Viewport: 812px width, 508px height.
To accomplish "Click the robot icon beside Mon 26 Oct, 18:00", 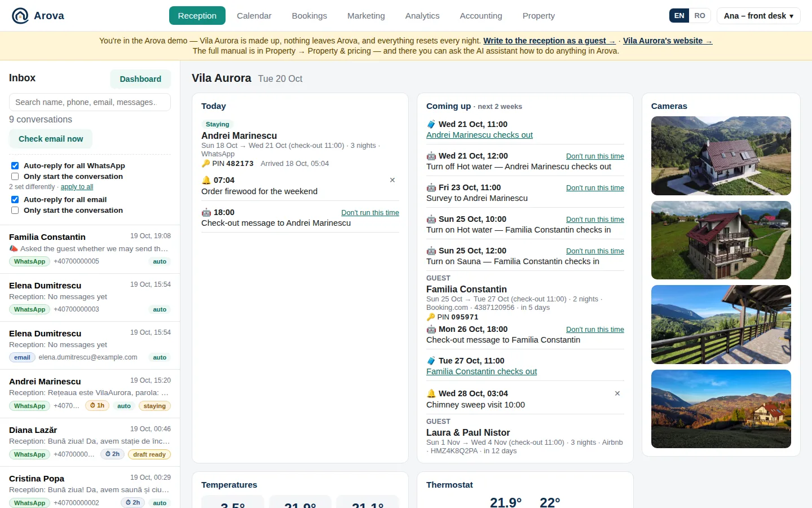I will point(431,329).
